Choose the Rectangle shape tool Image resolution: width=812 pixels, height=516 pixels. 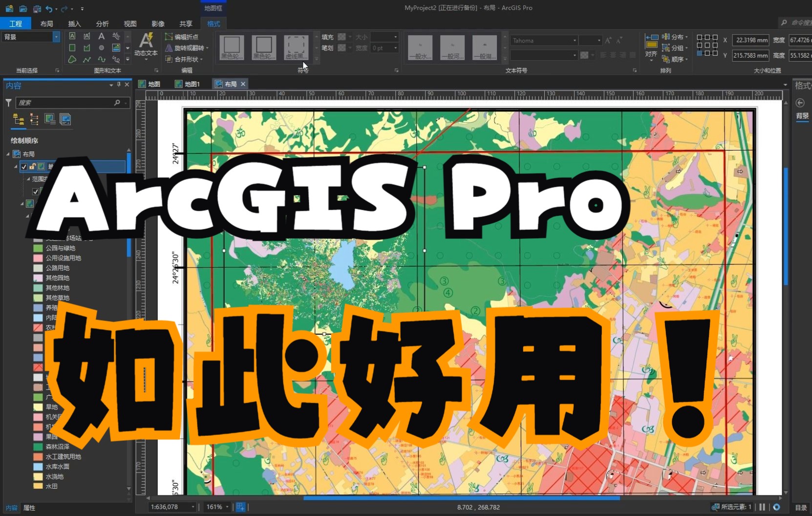click(x=72, y=48)
